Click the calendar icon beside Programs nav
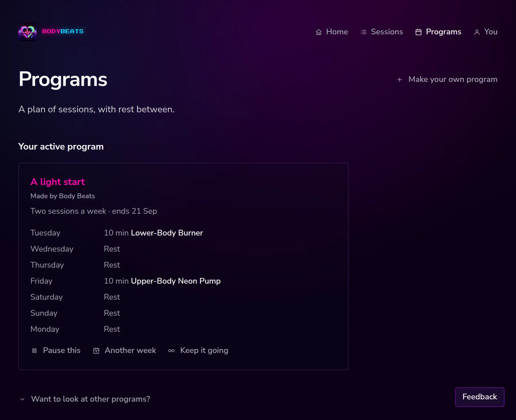This screenshot has height=420, width=516. tap(418, 32)
